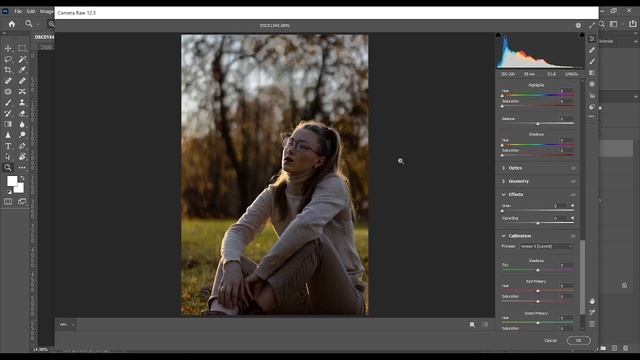
Task: Expand Grain options triangle
Action: (572, 206)
